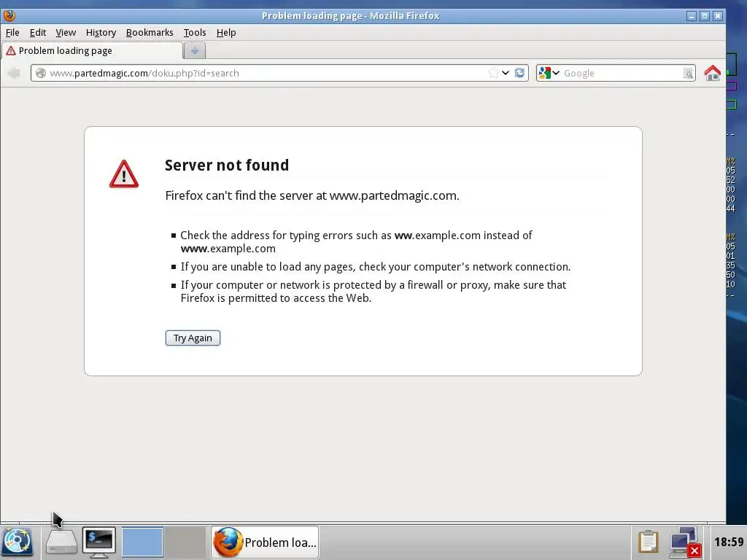The width and height of the screenshot is (747, 560).
Task: Click the search magnifier icon
Action: [688, 73]
